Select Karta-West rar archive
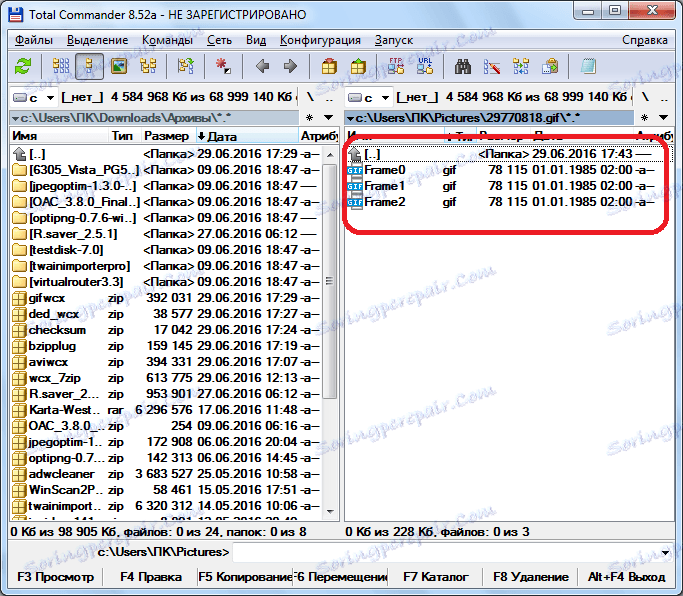This screenshot has height=596, width=683. pos(166,410)
